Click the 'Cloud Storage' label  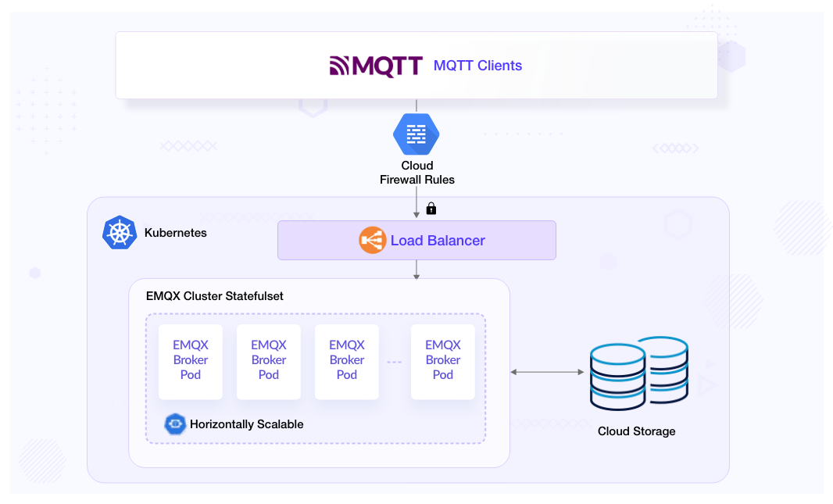click(636, 431)
